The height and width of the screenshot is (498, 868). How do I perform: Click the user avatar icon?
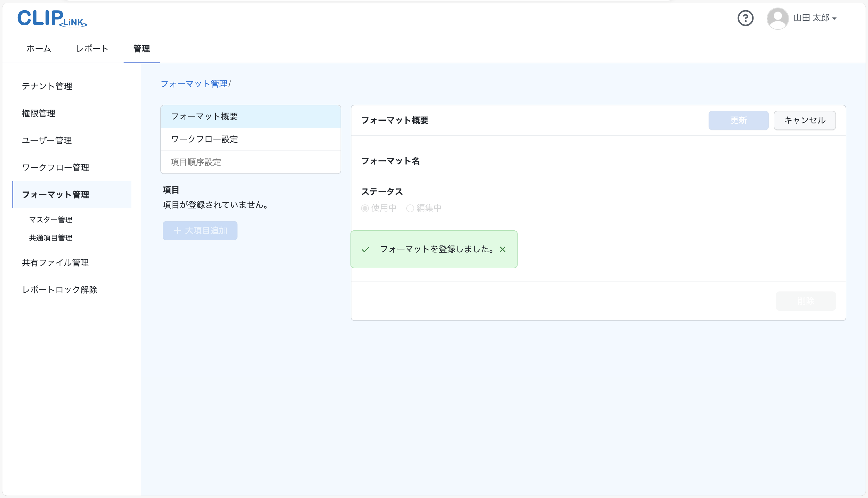[777, 18]
